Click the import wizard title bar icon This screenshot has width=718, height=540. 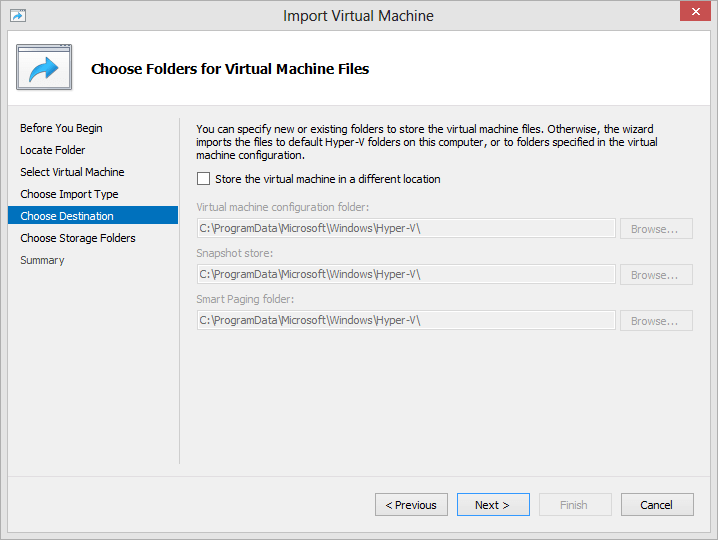tap(18, 16)
